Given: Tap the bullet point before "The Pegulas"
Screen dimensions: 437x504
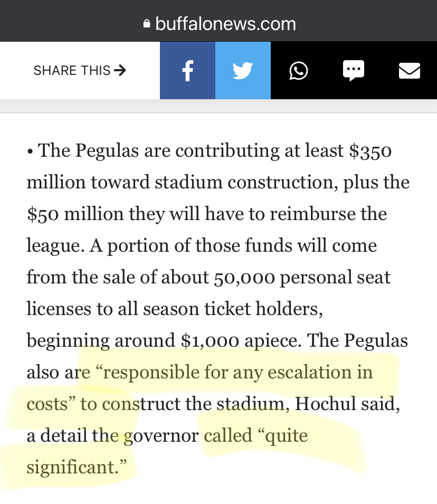Looking at the screenshot, I should tap(30, 151).
